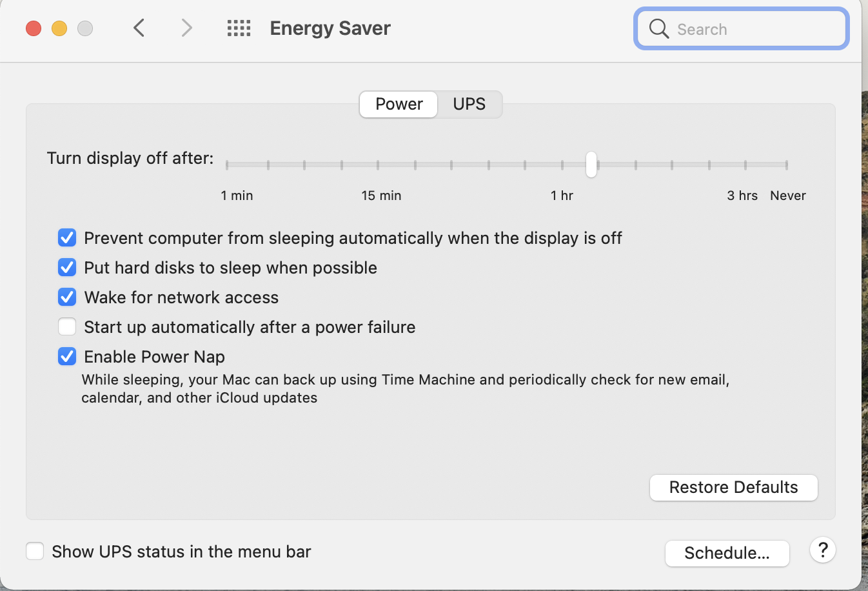Click the magnifying glass search icon
The image size is (868, 591).
point(658,28)
